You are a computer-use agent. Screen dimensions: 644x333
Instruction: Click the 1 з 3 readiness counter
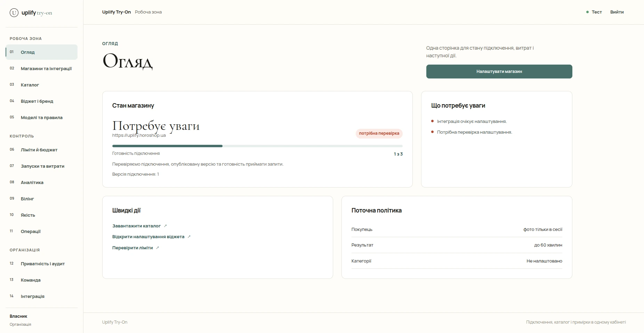(x=398, y=154)
